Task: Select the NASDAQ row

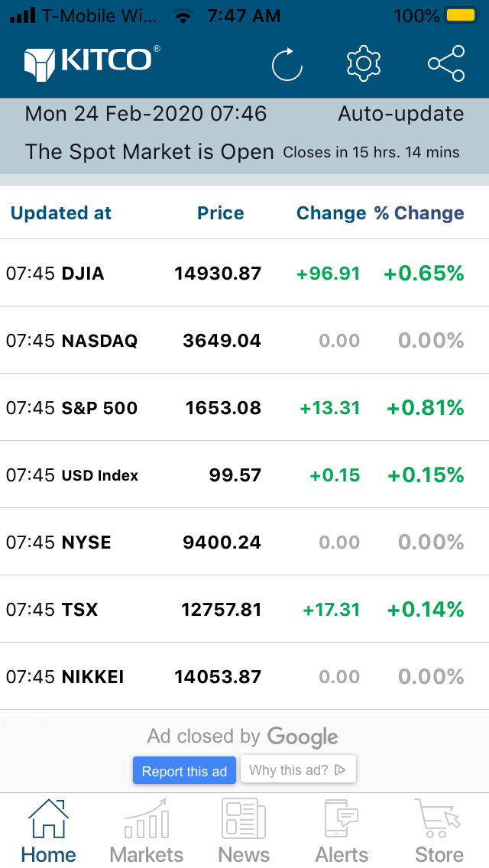Action: coord(244,340)
